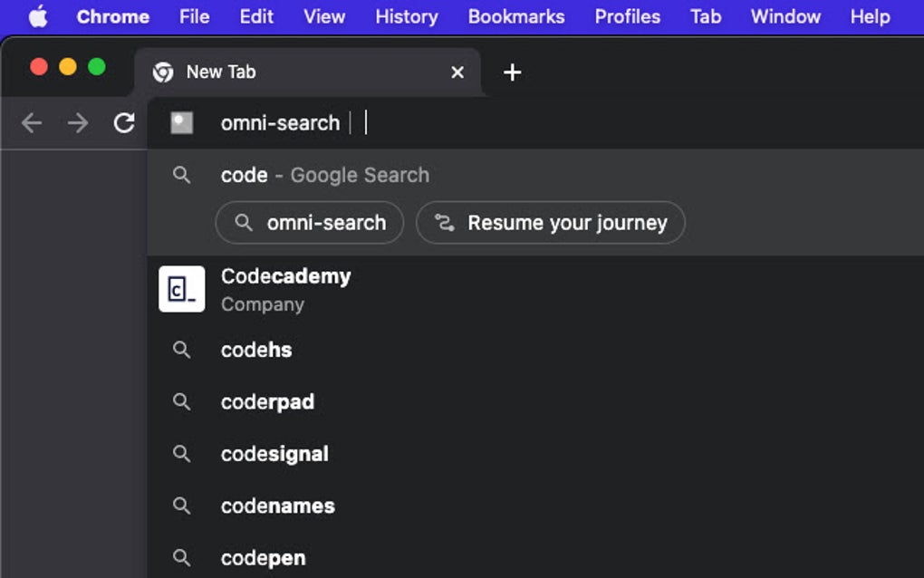The image size is (924, 578).
Task: Click the omni-search suggestion chip
Action: point(309,222)
